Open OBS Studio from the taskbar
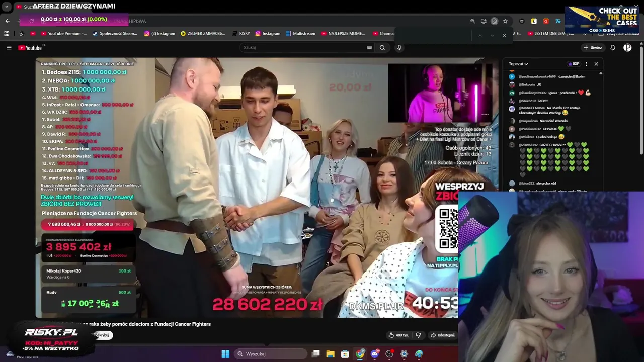644x362 pixels. (389, 354)
